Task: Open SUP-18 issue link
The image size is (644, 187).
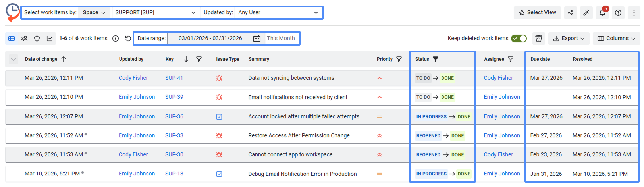Action: [x=174, y=174]
